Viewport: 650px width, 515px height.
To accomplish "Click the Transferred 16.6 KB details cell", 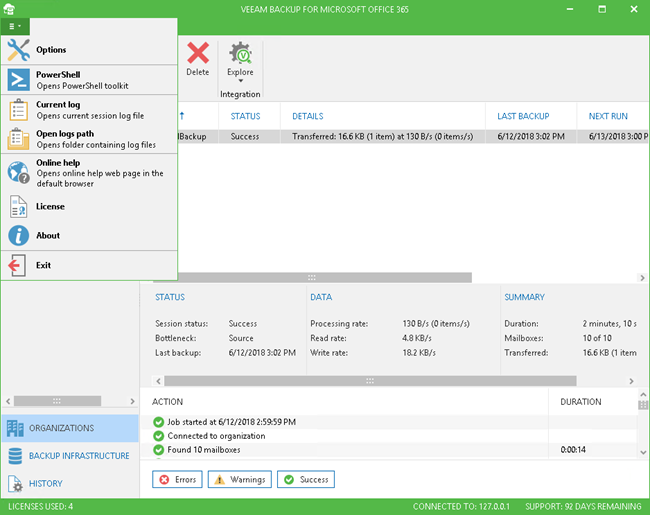I will 383,136.
